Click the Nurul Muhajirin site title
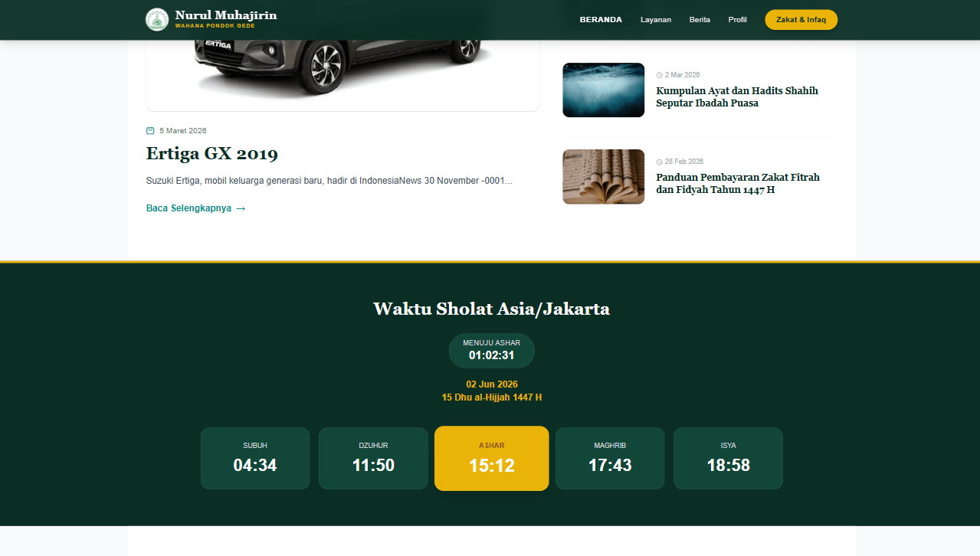Image resolution: width=980 pixels, height=556 pixels. point(226,15)
